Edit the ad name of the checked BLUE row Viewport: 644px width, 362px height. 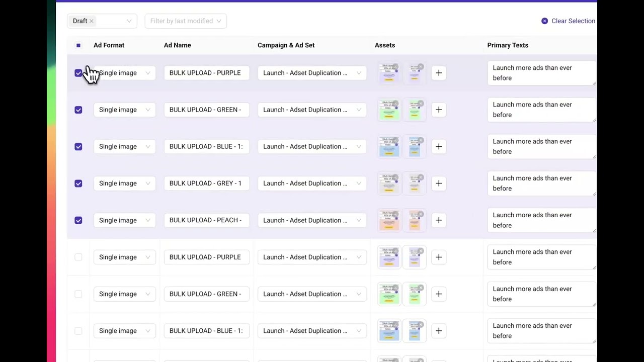pyautogui.click(x=206, y=146)
